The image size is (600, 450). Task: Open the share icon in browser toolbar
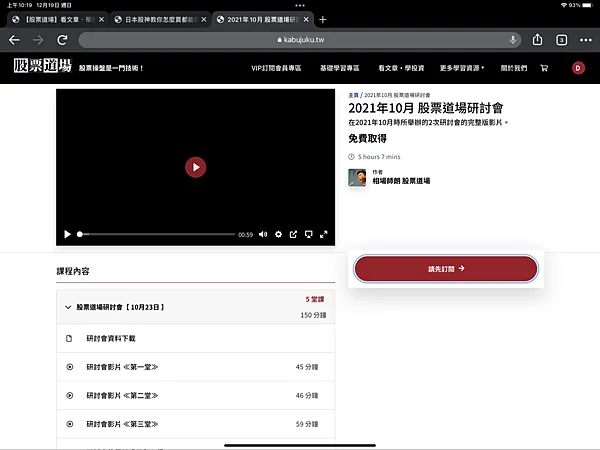[x=537, y=39]
